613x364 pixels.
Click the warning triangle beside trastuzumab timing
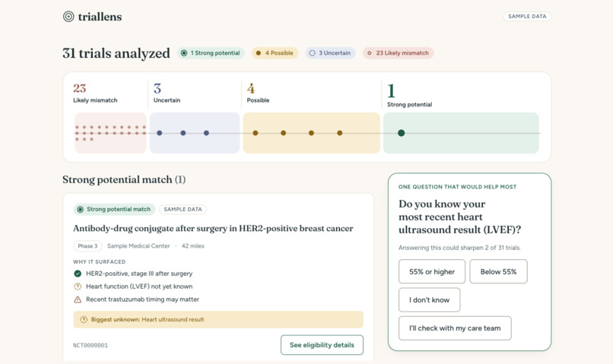click(x=78, y=299)
